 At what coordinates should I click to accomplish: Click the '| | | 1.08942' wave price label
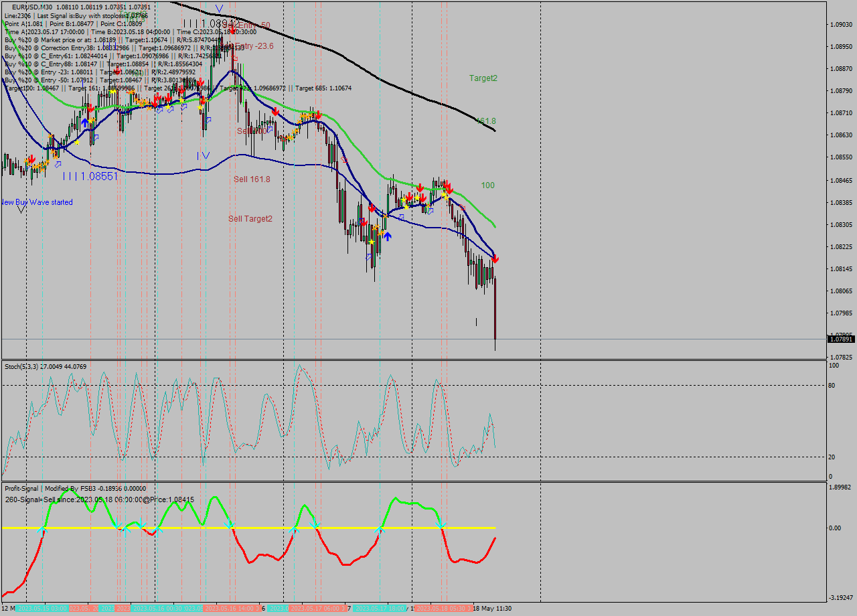pyautogui.click(x=211, y=23)
